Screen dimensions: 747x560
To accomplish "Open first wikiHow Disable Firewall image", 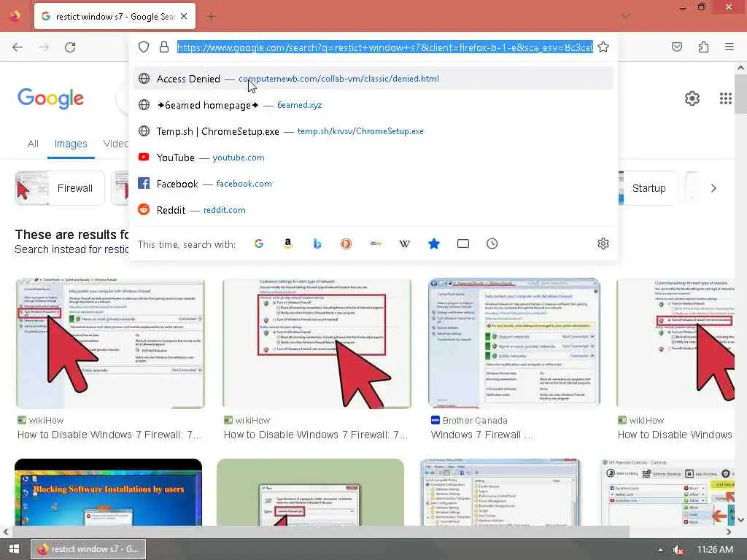I will pos(110,343).
